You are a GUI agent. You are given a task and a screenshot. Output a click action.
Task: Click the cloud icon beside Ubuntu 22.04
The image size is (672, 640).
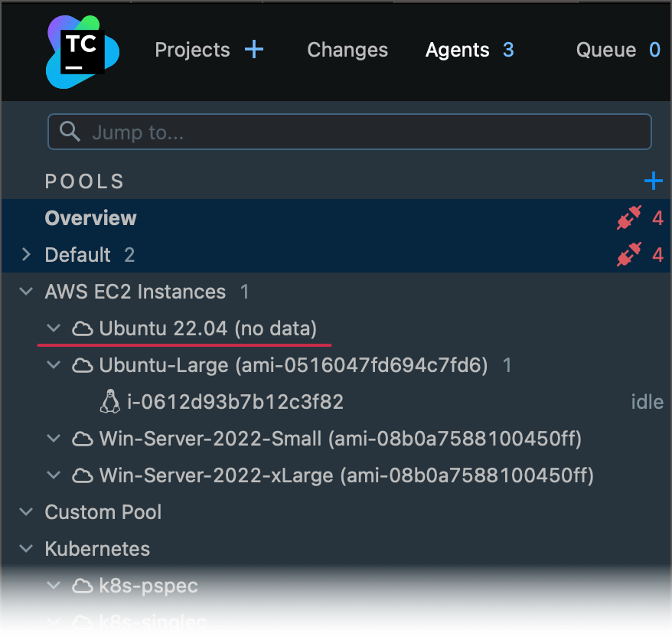point(82,328)
